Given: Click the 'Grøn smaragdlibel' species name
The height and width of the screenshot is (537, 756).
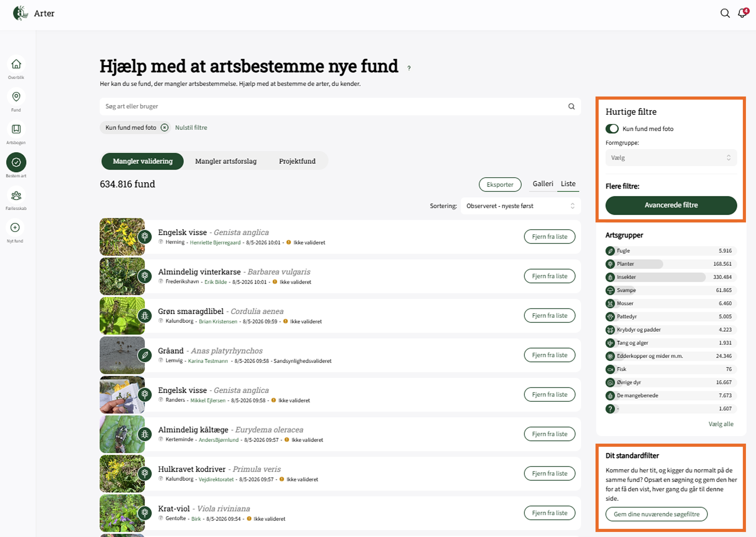Looking at the screenshot, I should pos(191,312).
